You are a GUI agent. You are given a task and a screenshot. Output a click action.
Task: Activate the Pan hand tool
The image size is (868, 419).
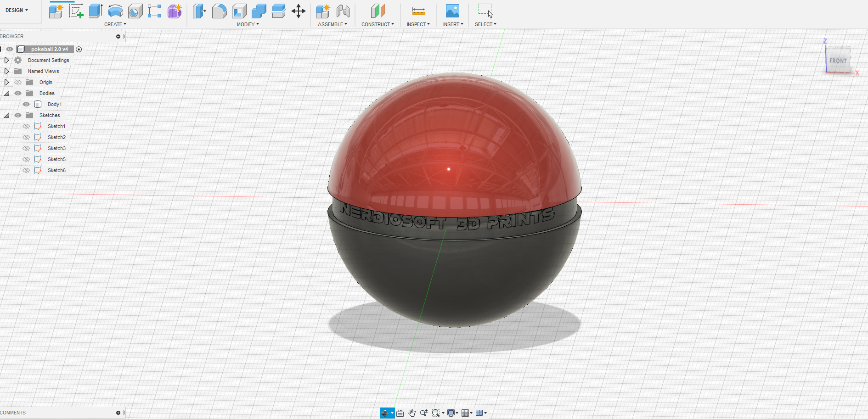tap(412, 413)
